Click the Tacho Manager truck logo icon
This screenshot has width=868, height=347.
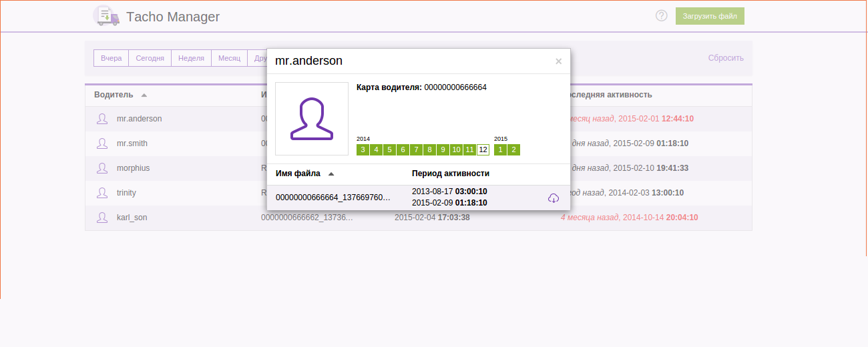tap(106, 16)
